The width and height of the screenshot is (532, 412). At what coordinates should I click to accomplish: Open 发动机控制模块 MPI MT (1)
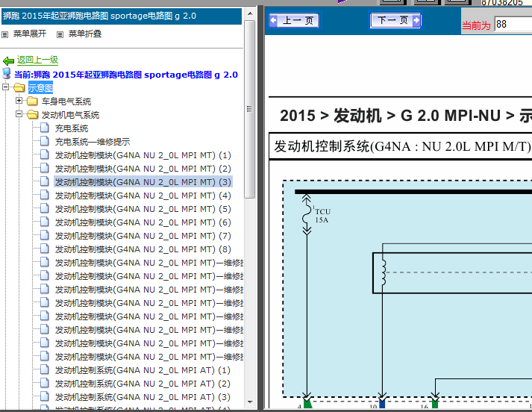(143, 155)
